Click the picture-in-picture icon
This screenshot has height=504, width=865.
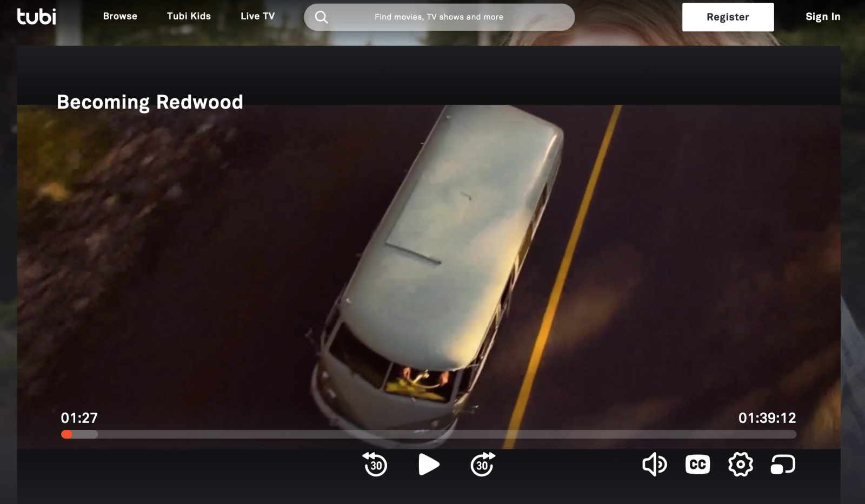(x=782, y=465)
